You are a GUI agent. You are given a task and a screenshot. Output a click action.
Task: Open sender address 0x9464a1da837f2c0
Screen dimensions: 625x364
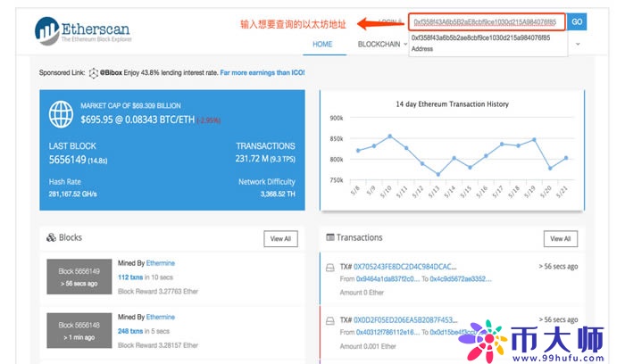click(x=387, y=278)
